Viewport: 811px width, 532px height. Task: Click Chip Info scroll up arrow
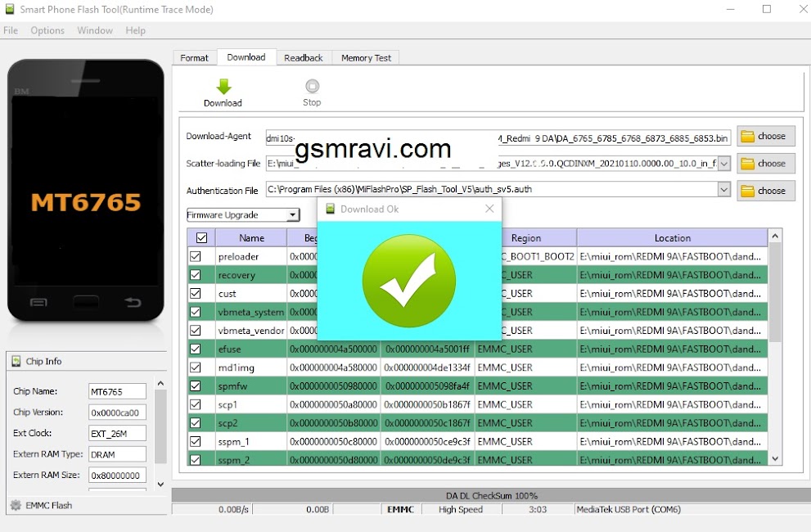point(160,384)
